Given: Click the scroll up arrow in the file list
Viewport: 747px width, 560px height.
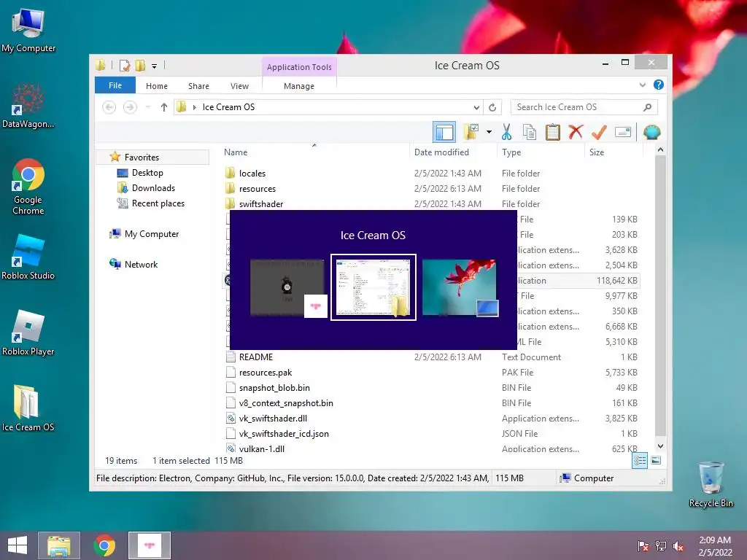Looking at the screenshot, I should (660, 149).
